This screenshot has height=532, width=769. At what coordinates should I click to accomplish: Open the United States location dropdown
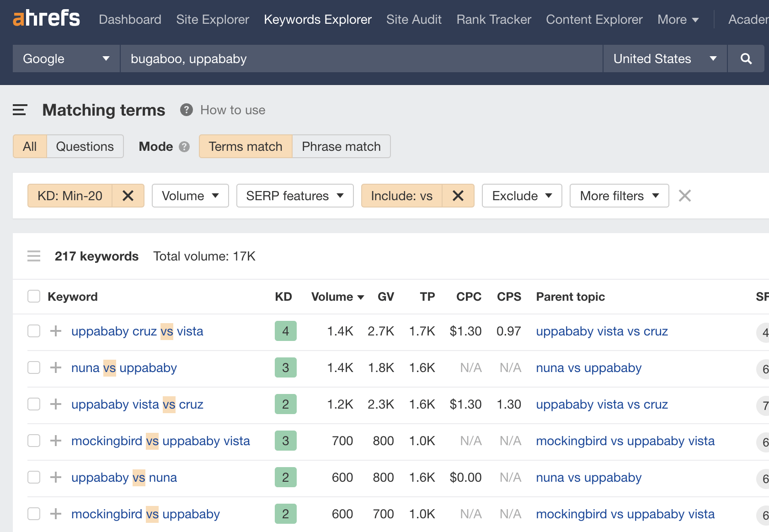click(x=664, y=59)
